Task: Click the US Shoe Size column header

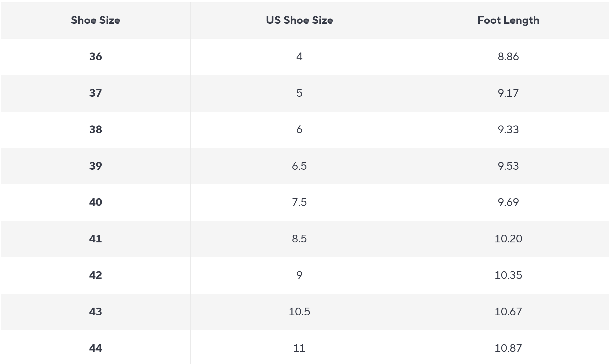Action: click(299, 20)
